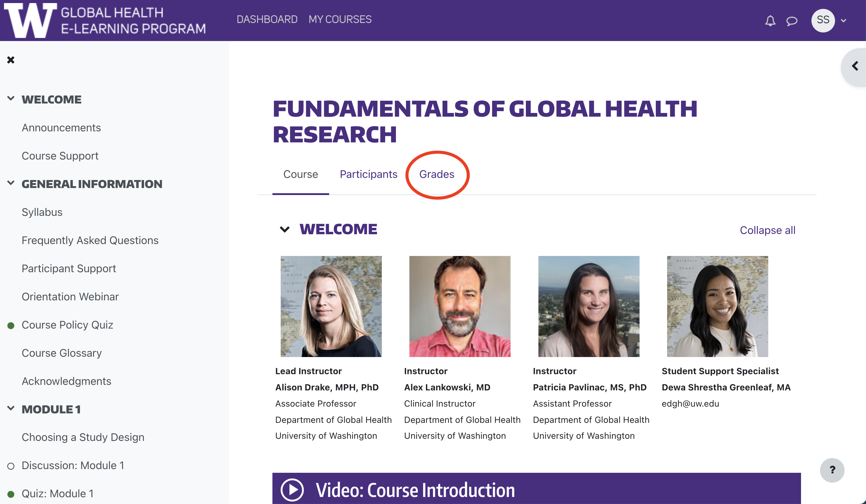Click the Lead Instructor label
The height and width of the screenshot is (504, 866).
[308, 371]
